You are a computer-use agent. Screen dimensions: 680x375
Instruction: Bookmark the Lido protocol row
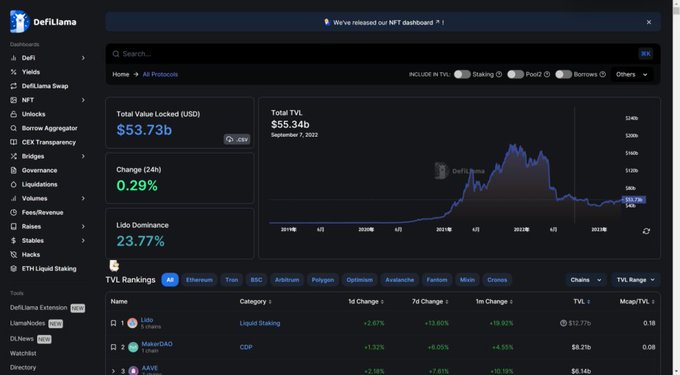(x=113, y=323)
